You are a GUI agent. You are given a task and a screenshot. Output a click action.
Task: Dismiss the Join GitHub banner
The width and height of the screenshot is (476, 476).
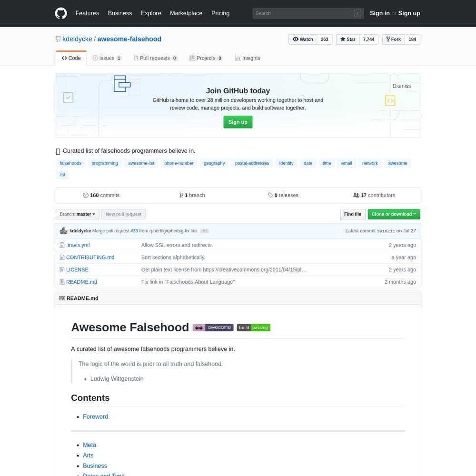(x=402, y=86)
